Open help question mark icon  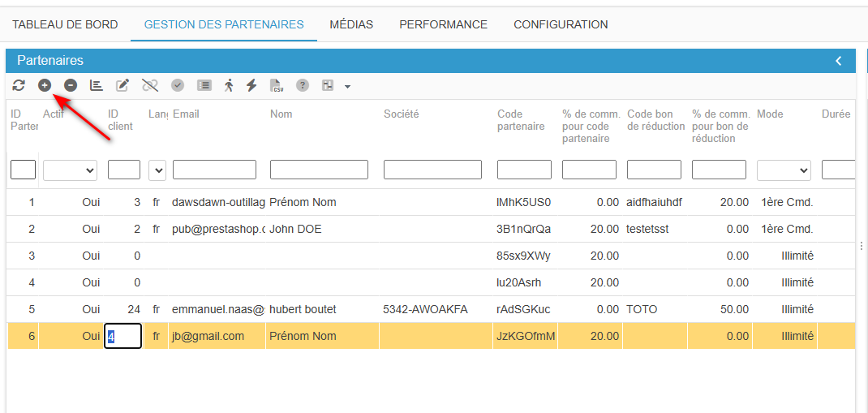coord(303,85)
